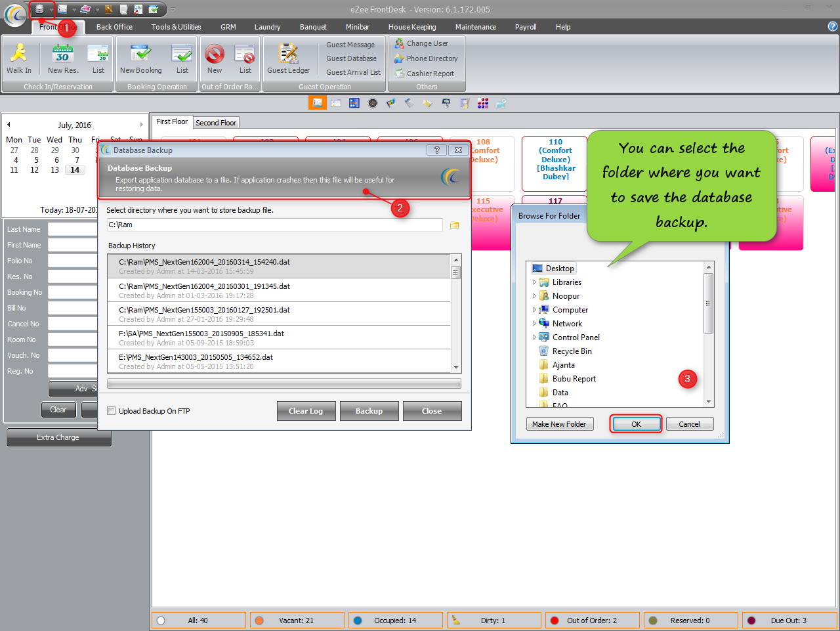This screenshot has width=840, height=631.
Task: Switch to the Second Floor tab
Action: point(216,123)
